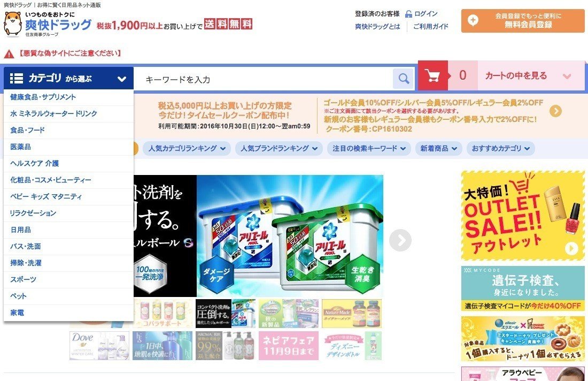This screenshot has height=381, width=588.
Task: Click the red warning triangle icon
Action: 9,54
